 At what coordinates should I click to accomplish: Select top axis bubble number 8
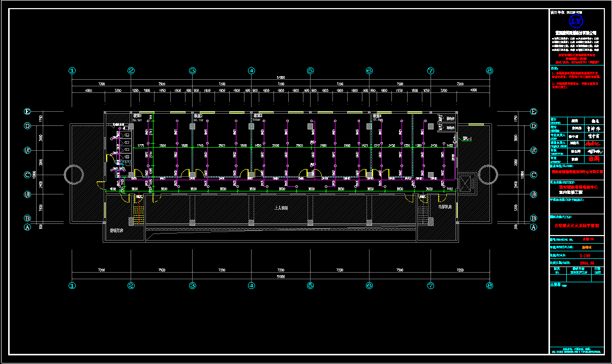[489, 71]
